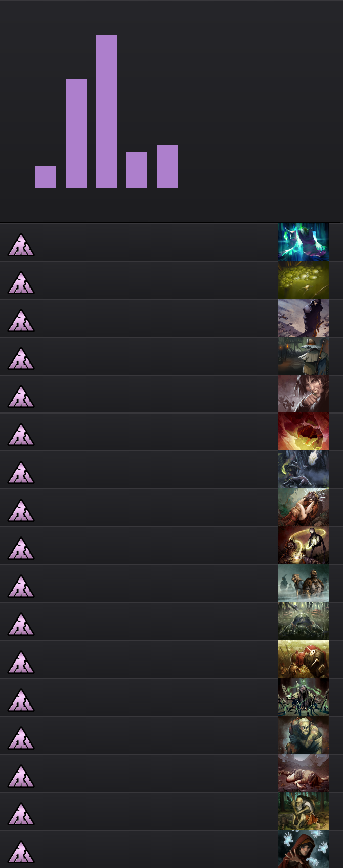Click the Shadow icon beside the glowing teal figure artwork
The width and height of the screenshot is (343, 868).
21,244
